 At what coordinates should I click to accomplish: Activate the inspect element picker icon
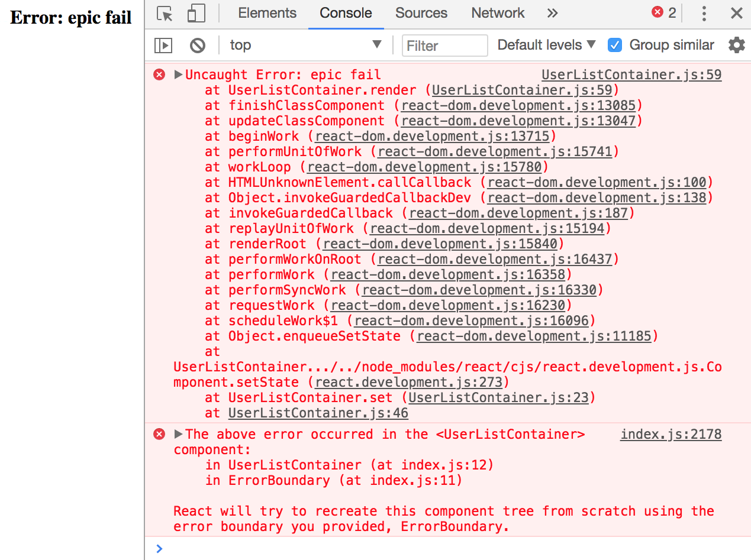click(165, 14)
